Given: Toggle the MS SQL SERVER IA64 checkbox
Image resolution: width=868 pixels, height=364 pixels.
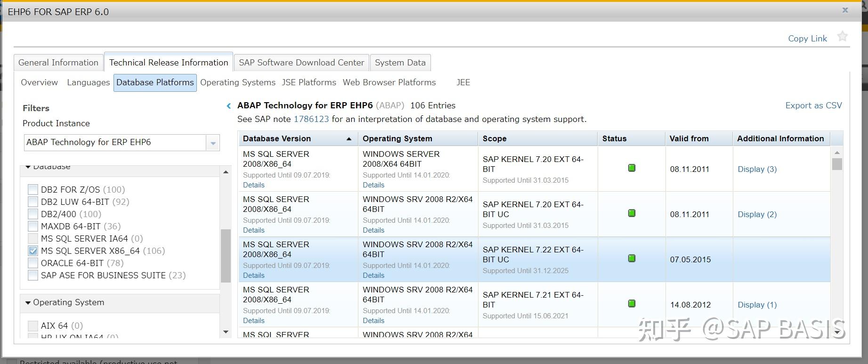Looking at the screenshot, I should pyautogui.click(x=33, y=239).
